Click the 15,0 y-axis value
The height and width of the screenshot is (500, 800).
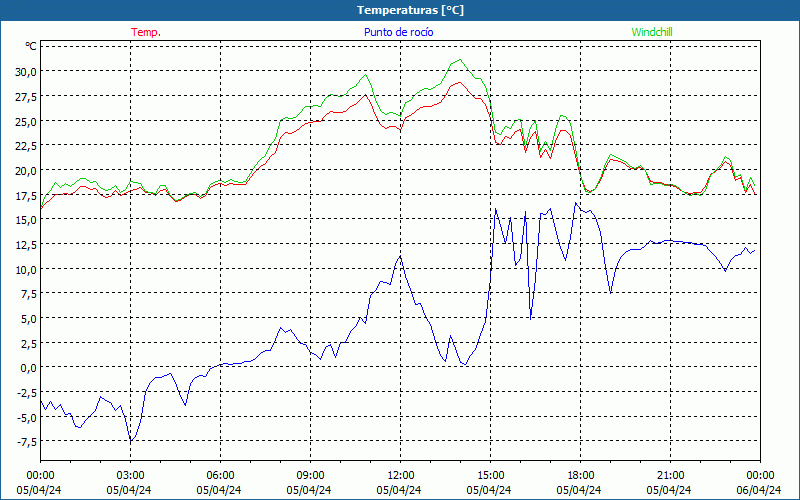(26, 219)
